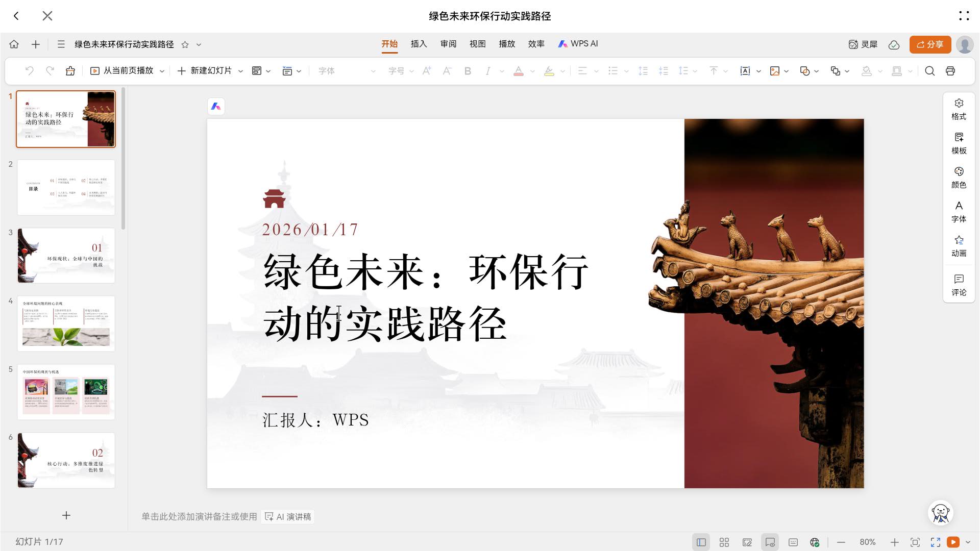The image size is (980, 551).
Task: Apply the red font color
Action: click(x=519, y=71)
